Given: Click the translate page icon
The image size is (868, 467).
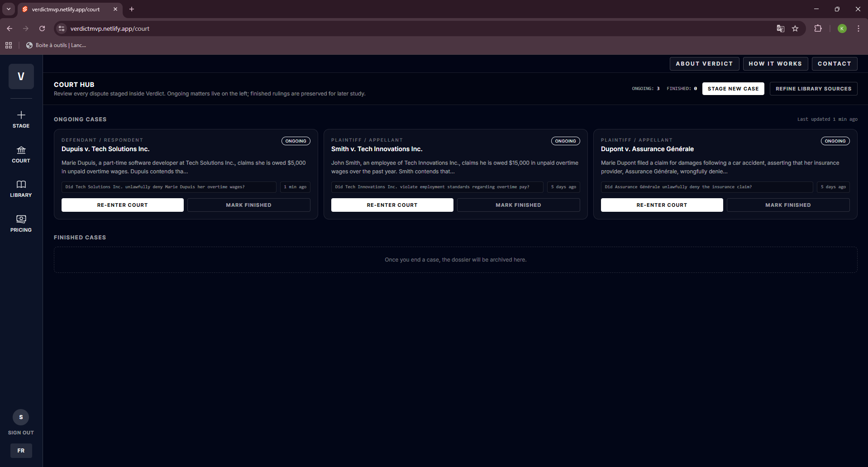Looking at the screenshot, I should [x=781, y=29].
